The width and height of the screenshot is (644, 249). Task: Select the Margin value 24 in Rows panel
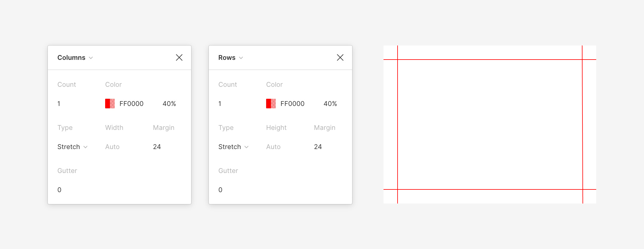point(318,147)
